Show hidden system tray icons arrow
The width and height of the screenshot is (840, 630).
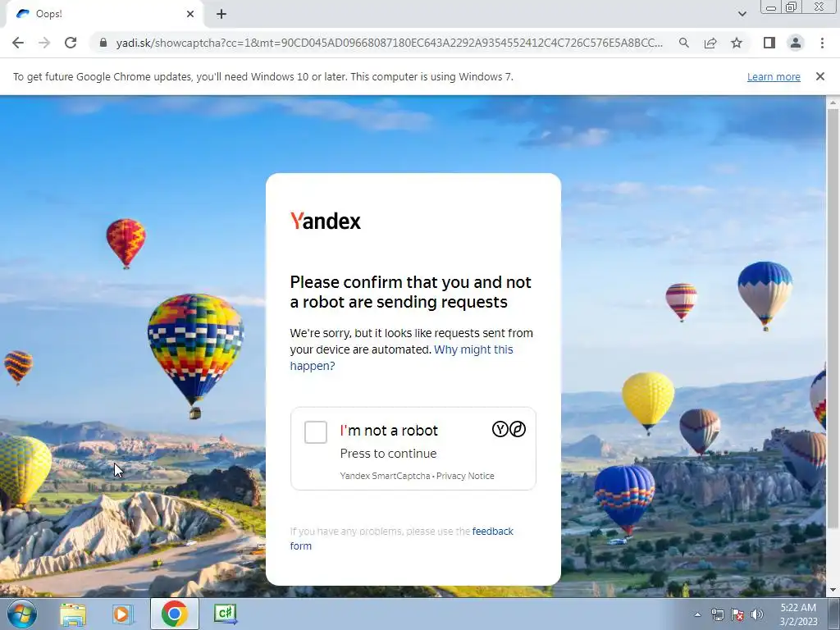point(697,614)
